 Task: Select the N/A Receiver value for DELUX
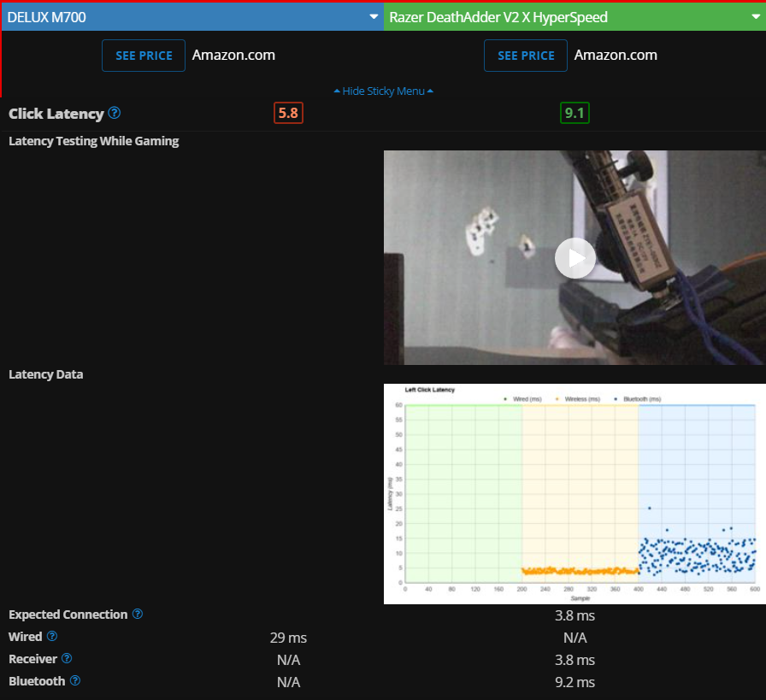pos(288,660)
